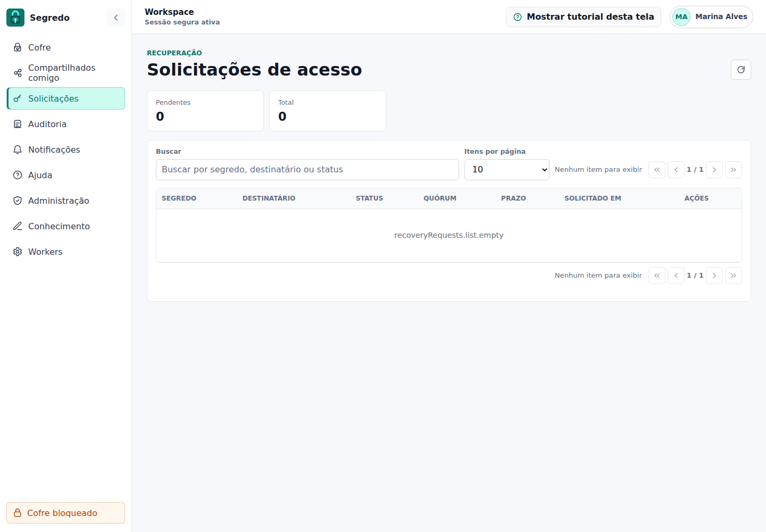Go to next page in top pagination
The height and width of the screenshot is (532, 766).
click(x=714, y=170)
